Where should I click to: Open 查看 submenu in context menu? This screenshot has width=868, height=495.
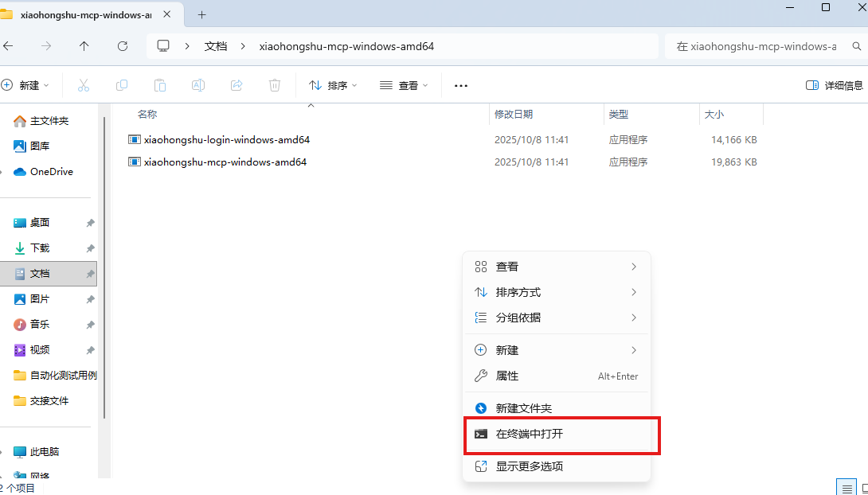557,267
